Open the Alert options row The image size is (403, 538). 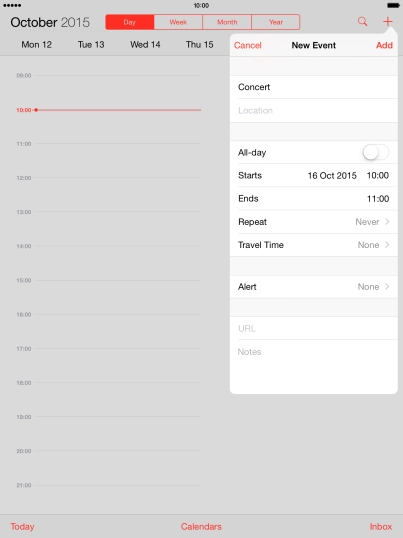click(x=314, y=287)
